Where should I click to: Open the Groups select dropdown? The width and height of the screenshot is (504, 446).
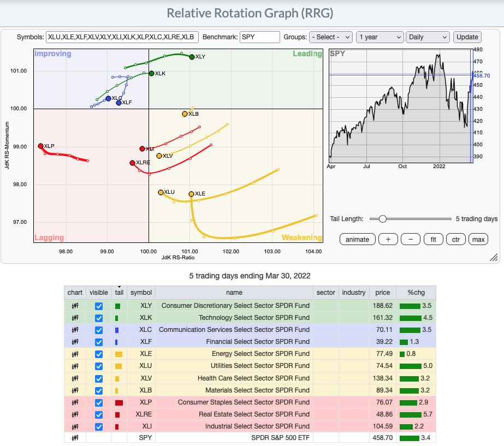[331, 37]
